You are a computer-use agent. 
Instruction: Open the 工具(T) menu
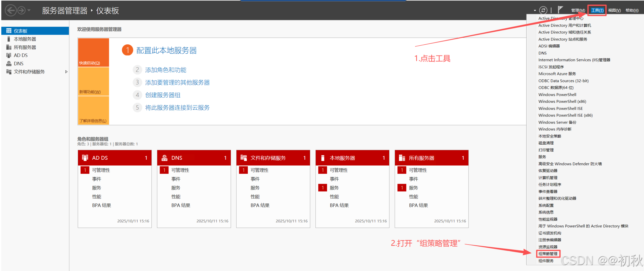[x=597, y=10]
